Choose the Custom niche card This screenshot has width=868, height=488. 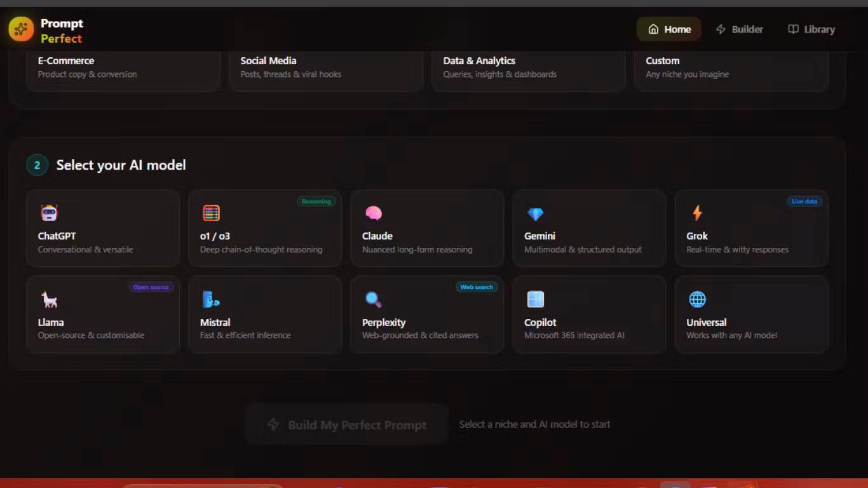pyautogui.click(x=731, y=71)
